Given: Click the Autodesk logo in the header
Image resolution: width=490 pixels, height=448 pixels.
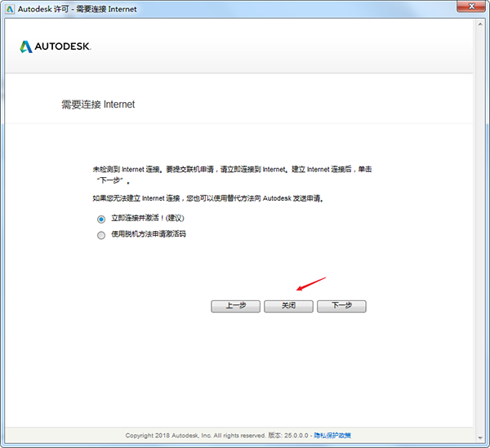Looking at the screenshot, I should coord(56,47).
